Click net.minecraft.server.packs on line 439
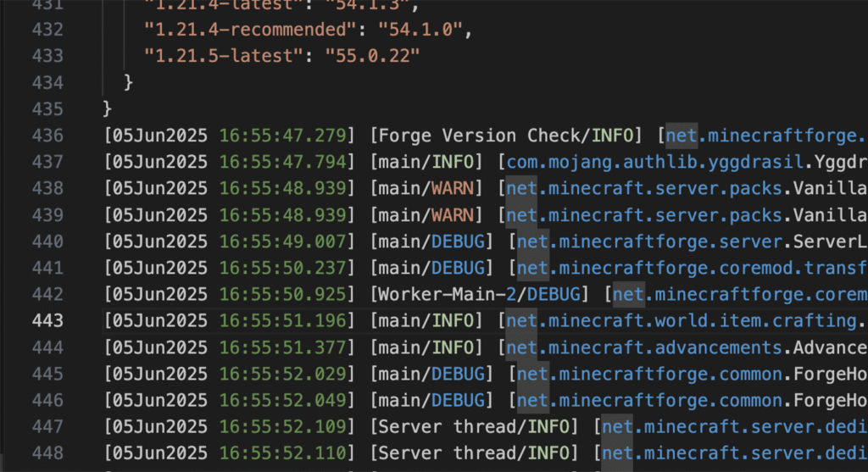Image resolution: width=868 pixels, height=472 pixels. (644, 215)
